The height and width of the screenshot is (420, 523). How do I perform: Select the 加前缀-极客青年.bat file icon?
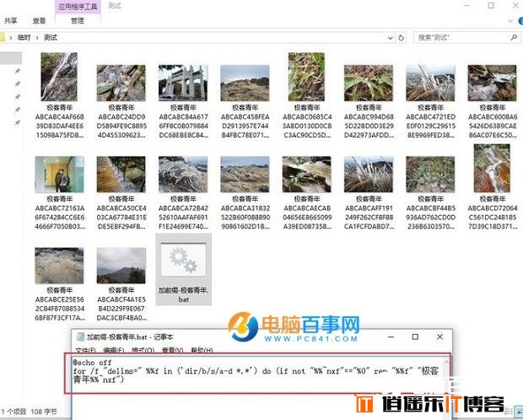point(183,259)
